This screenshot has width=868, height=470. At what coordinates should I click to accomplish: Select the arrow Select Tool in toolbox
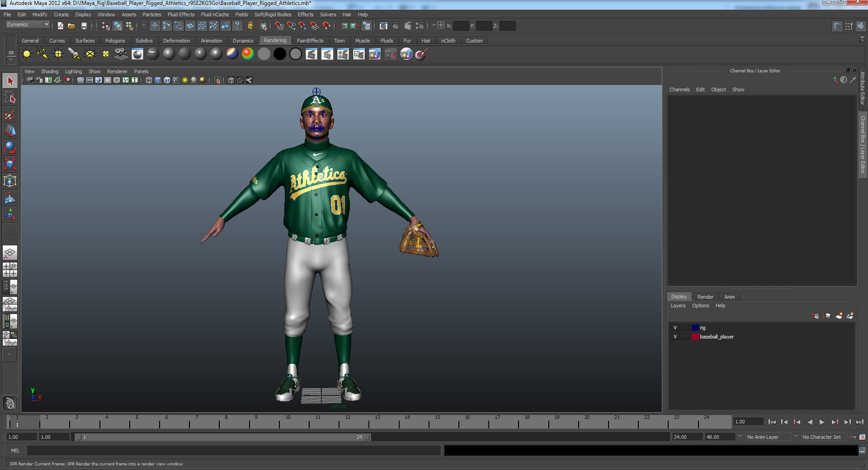click(10, 81)
